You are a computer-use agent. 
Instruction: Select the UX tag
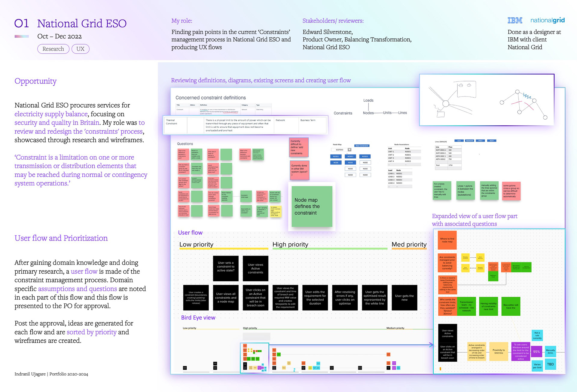coord(80,49)
